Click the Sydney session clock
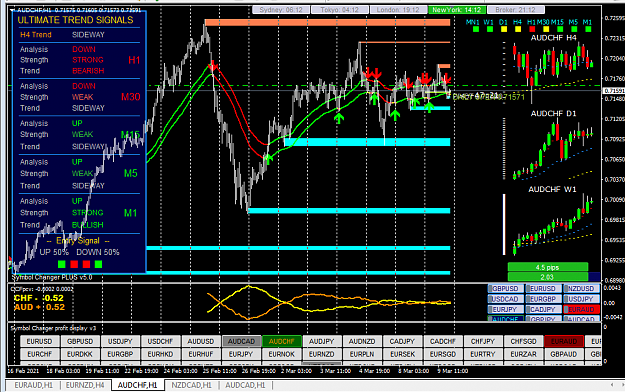This screenshot has width=625, height=392. click(x=281, y=10)
